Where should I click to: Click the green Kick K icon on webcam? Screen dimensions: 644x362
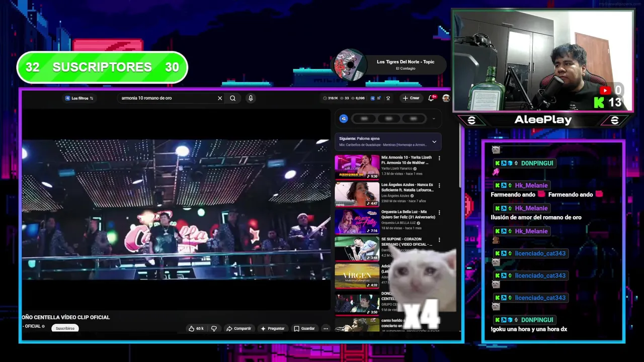pyautogui.click(x=600, y=103)
